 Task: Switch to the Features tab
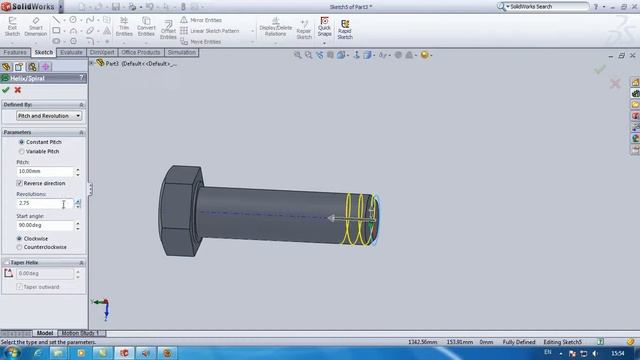tap(15, 52)
